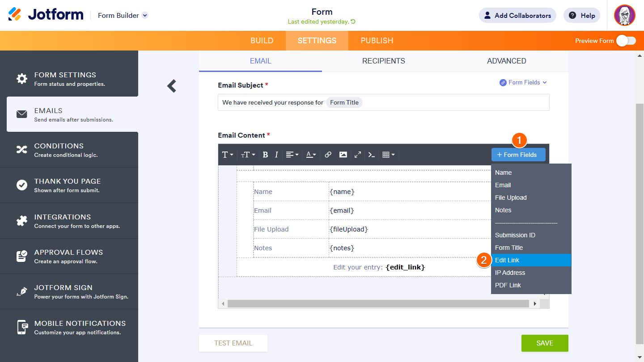The height and width of the screenshot is (362, 644).
Task: Open the Jotform Sign section
Action: (69, 291)
